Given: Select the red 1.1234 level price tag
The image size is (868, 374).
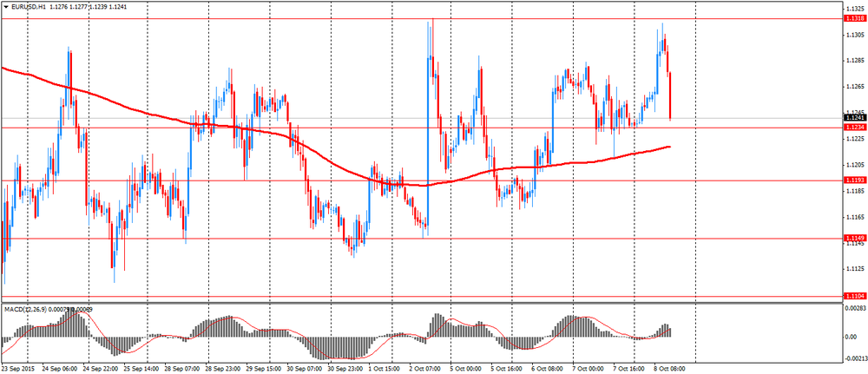Looking at the screenshot, I should tap(854, 128).
